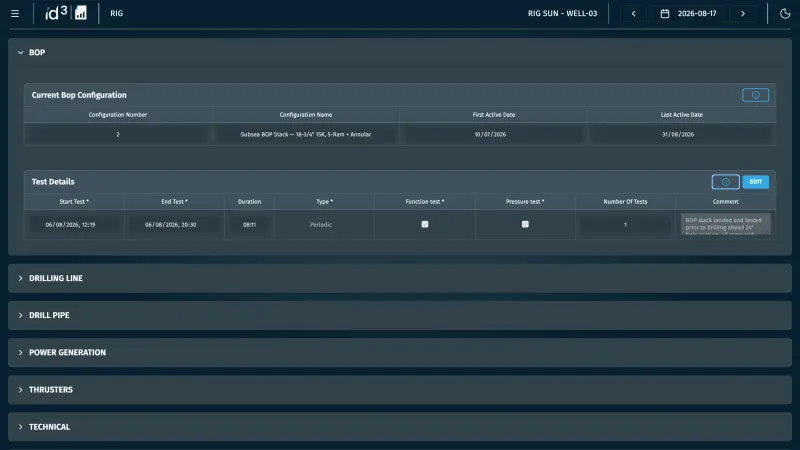Click End Test field 06/08/2026, 20:30

point(174,224)
